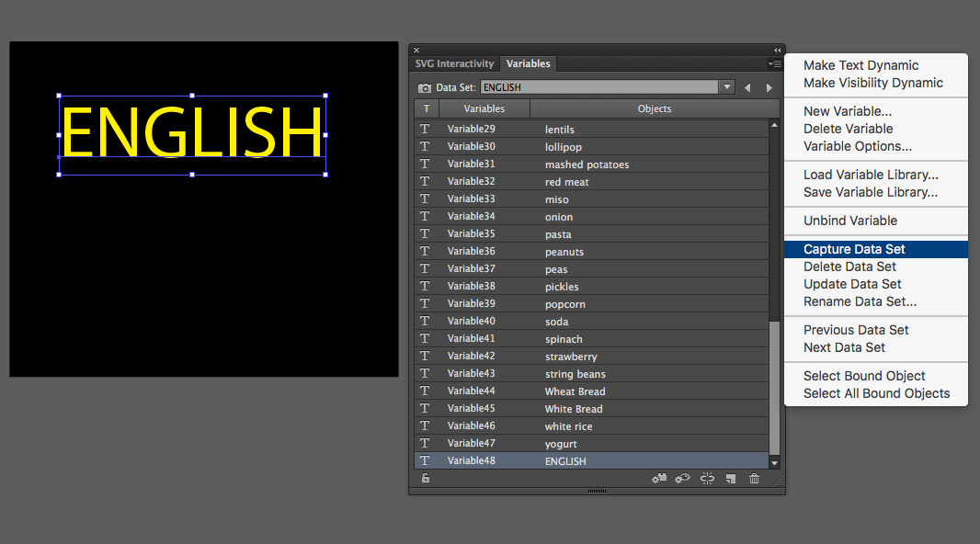The width and height of the screenshot is (980, 544).
Task: Click the Capture Data Set camera icon
Action: tap(424, 88)
